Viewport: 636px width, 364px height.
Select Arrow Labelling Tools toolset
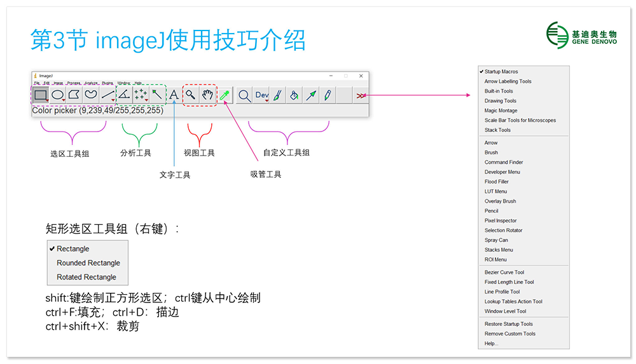click(x=523, y=81)
